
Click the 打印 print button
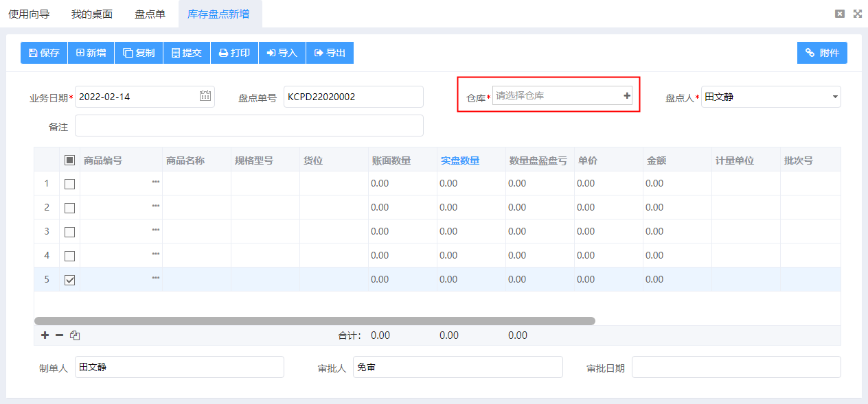[x=234, y=53]
